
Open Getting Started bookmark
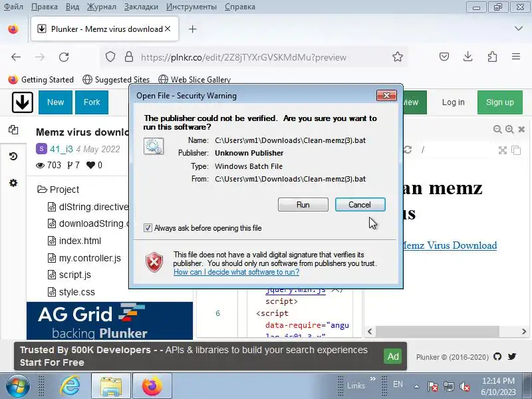[x=41, y=79]
